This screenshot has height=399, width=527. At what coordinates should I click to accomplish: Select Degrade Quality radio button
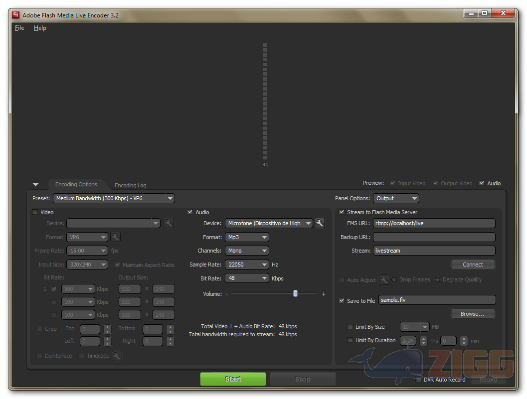[438, 280]
